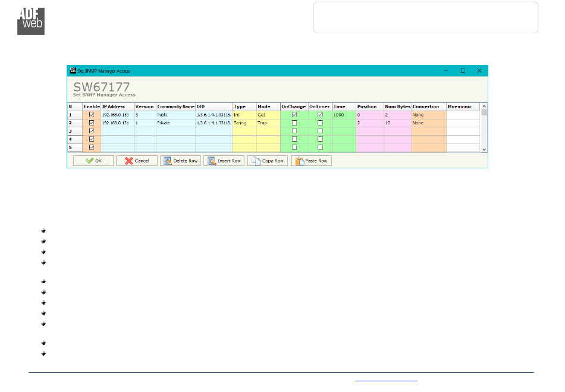Maximize the Set SNMP Manager Access window
Image resolution: width=565 pixels, height=392 pixels.
462,71
